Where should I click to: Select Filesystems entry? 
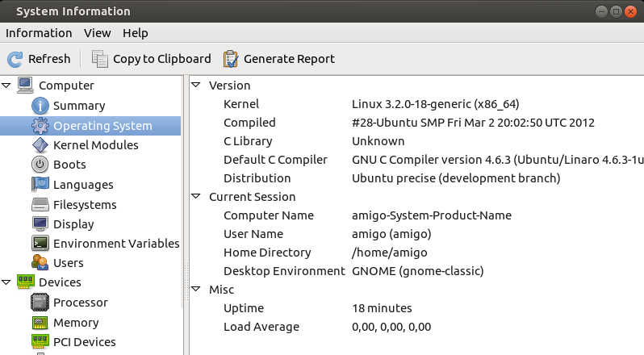coord(85,205)
